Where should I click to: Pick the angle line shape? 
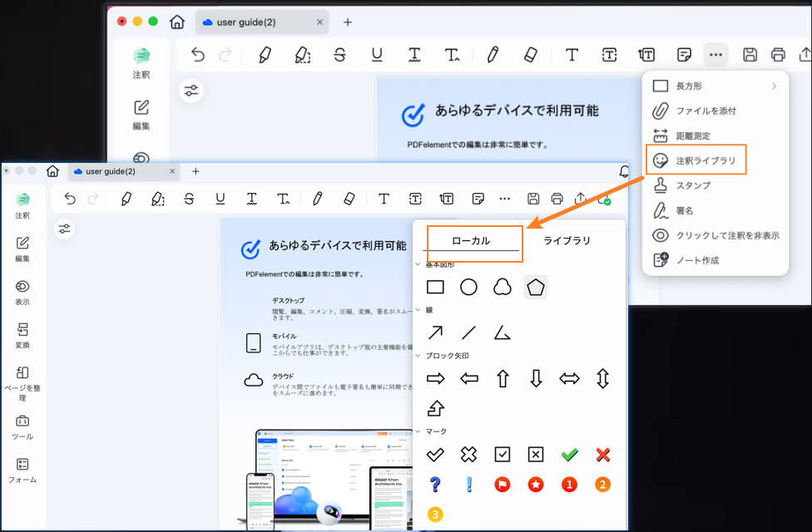(503, 332)
